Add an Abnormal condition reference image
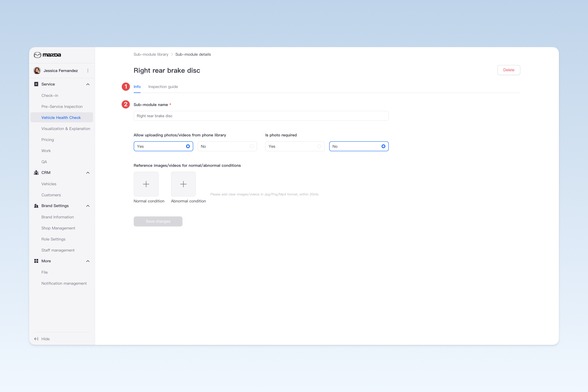This screenshot has height=392, width=588. click(x=183, y=184)
